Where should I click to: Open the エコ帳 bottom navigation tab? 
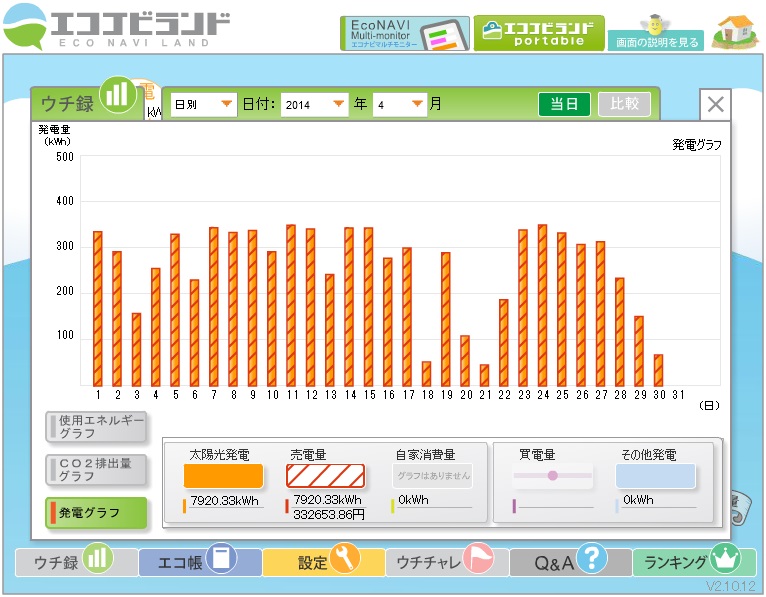200,562
